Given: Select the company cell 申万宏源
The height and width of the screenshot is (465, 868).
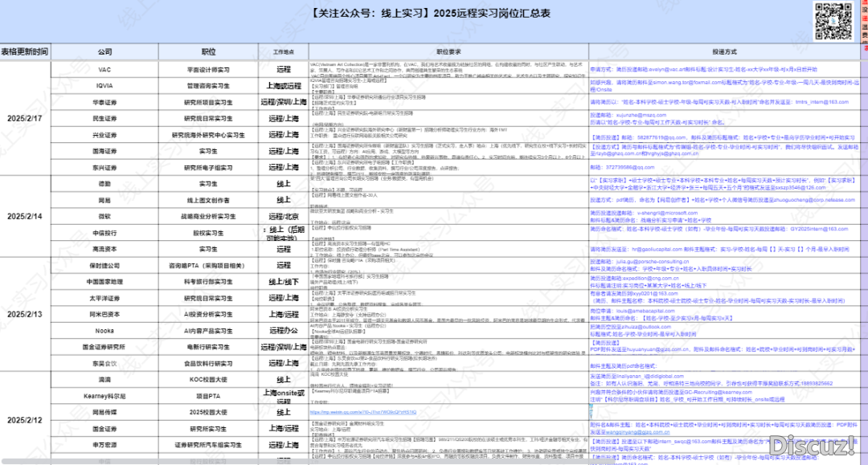Looking at the screenshot, I should (104, 445).
